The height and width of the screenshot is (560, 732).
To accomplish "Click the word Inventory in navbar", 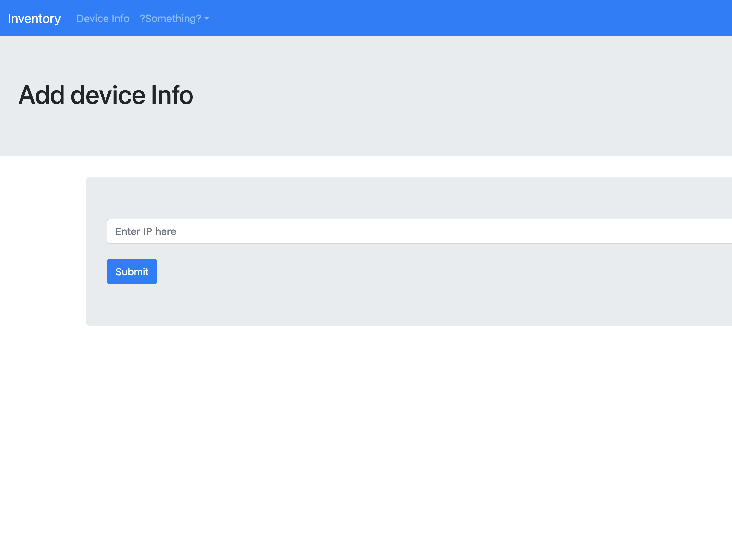I will tap(34, 18).
